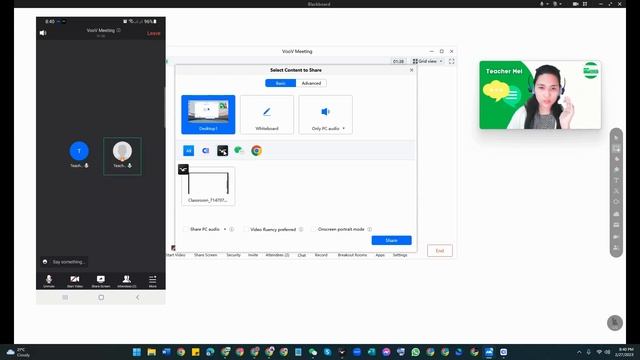This screenshot has height=360, width=640.
Task: Toggle VooV Meeting fullscreen icon
Action: point(451,61)
